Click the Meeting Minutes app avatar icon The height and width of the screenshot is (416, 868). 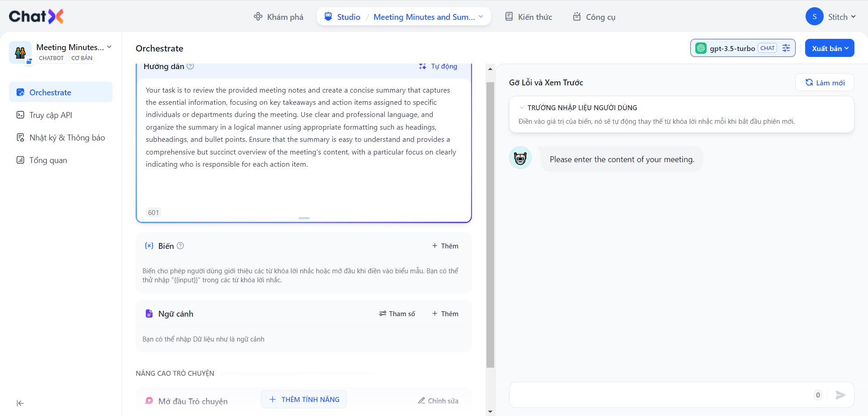20,52
